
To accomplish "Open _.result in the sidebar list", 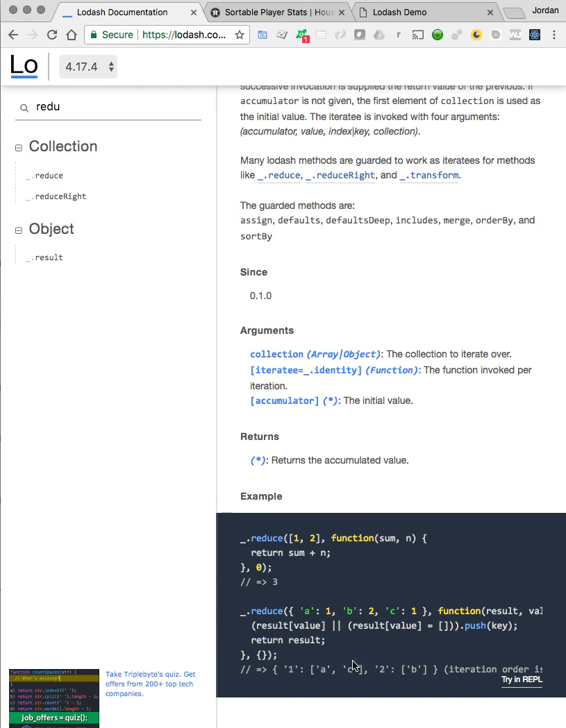I will (x=44, y=257).
